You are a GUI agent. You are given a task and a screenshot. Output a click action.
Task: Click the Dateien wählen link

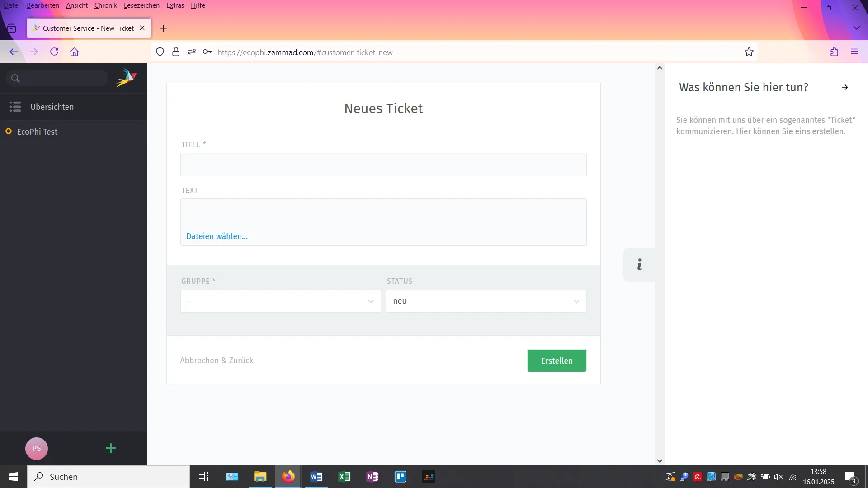pos(217,236)
